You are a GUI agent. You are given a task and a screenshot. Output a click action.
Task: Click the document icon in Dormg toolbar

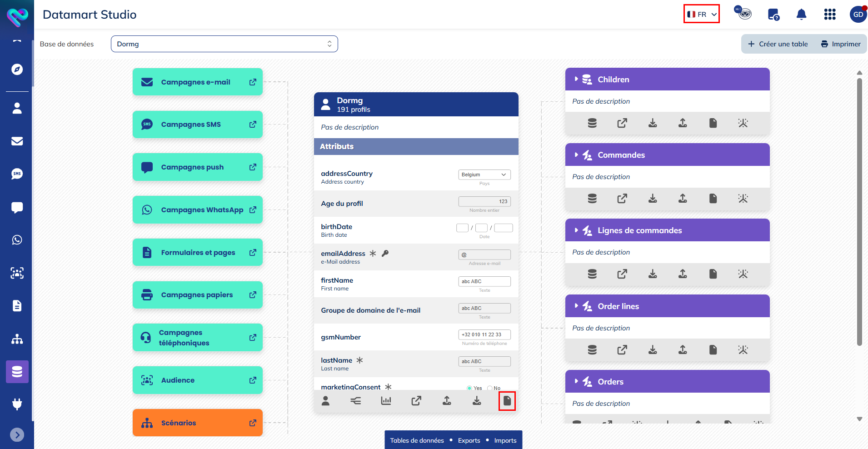[x=507, y=401]
